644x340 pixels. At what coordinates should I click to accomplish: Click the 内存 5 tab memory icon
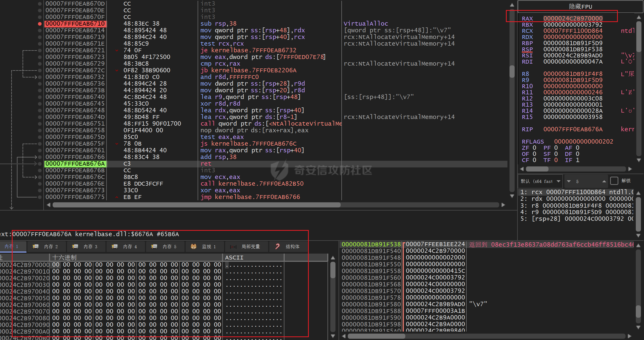(154, 246)
